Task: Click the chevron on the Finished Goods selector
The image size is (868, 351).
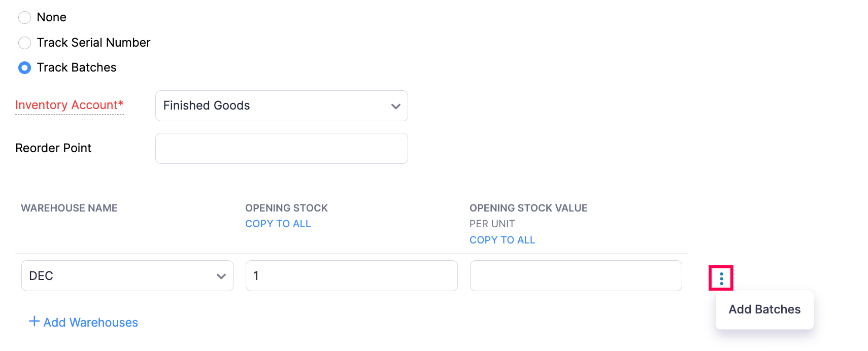Action: click(x=396, y=106)
